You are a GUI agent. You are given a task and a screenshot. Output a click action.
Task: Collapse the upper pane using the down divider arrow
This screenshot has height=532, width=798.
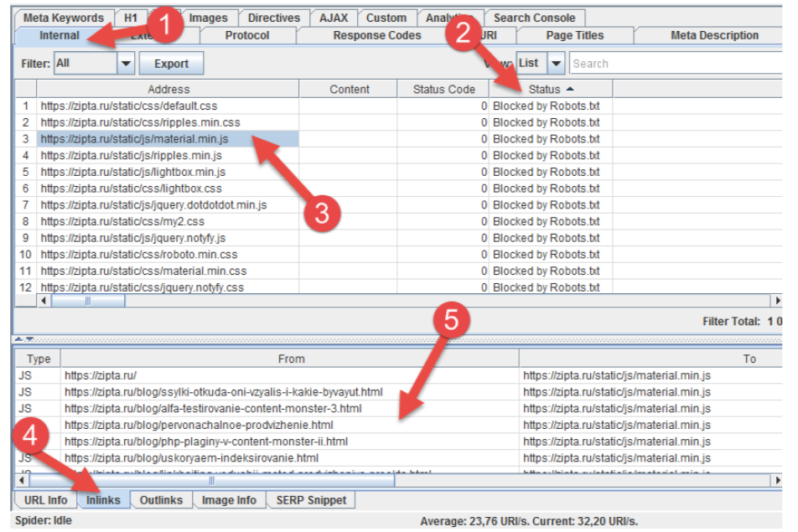point(29,338)
